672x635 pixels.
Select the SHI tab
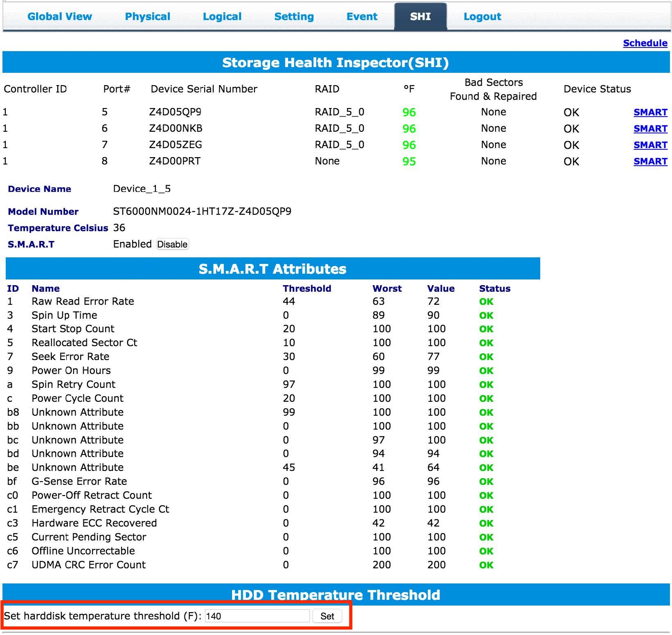(420, 16)
